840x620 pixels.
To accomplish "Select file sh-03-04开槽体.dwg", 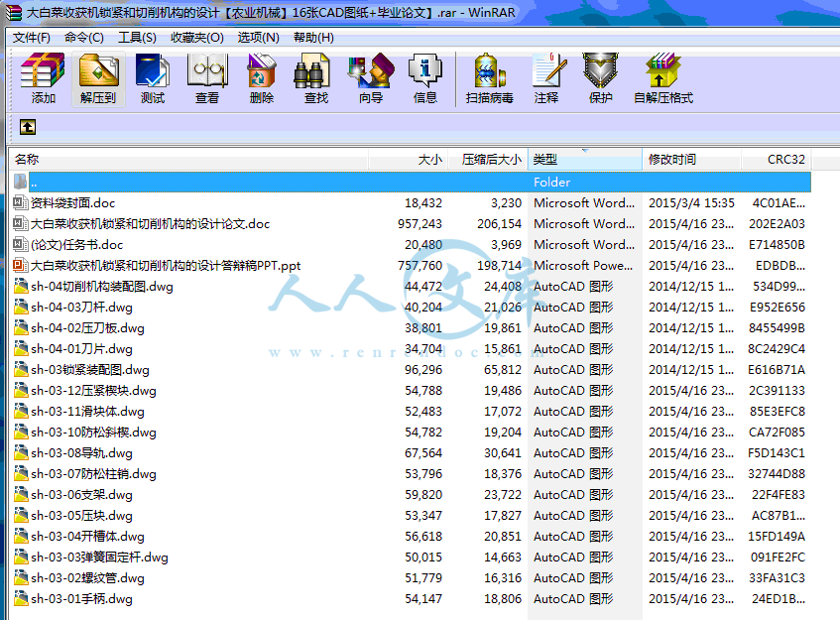I will [x=87, y=537].
